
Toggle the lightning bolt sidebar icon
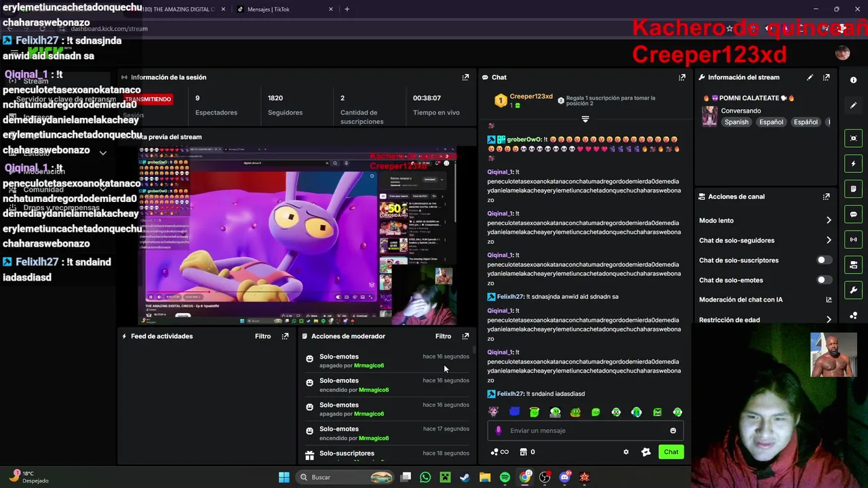click(x=854, y=163)
